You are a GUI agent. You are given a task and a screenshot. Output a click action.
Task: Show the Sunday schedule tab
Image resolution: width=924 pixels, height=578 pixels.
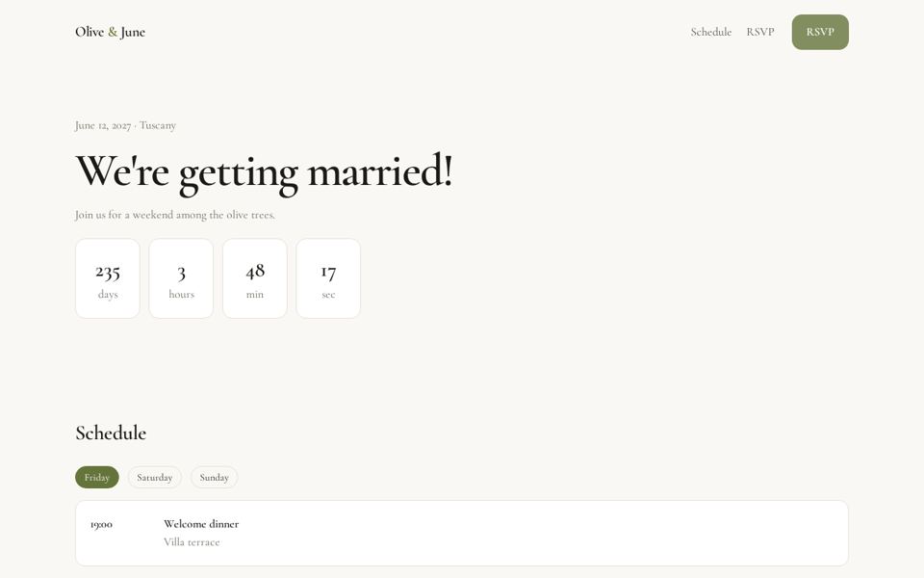214,477
